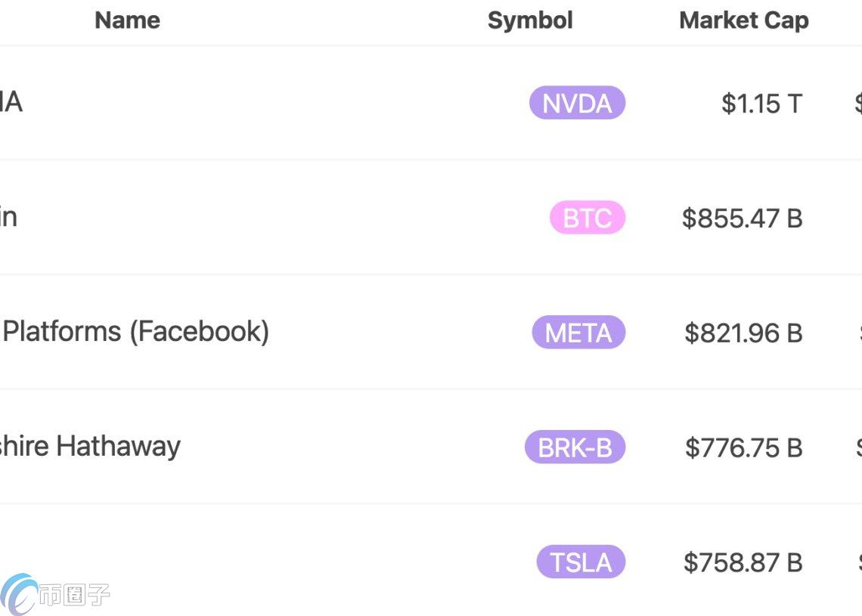Sort the table by Name header
Viewport: 862px width, 616px height.
tap(127, 20)
